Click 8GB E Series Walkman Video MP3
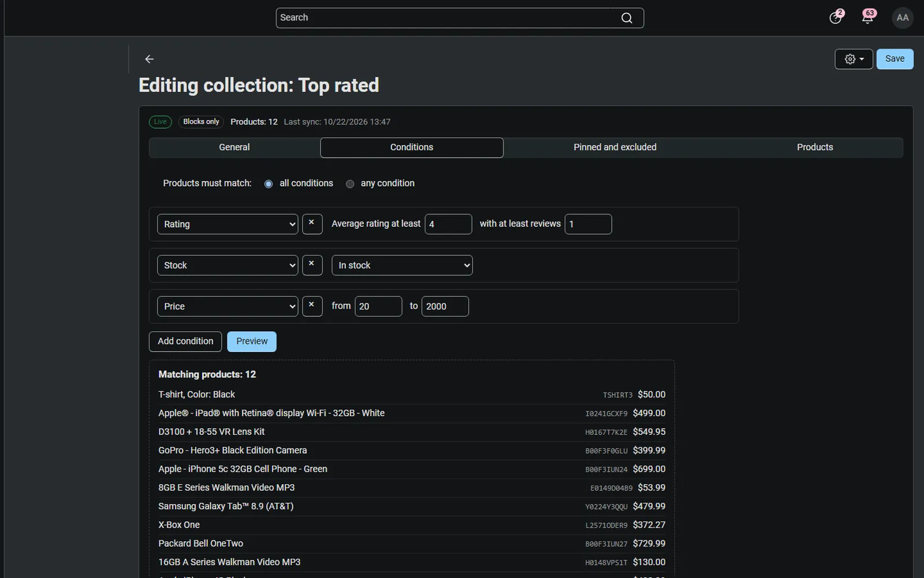Image resolution: width=924 pixels, height=578 pixels. click(226, 487)
